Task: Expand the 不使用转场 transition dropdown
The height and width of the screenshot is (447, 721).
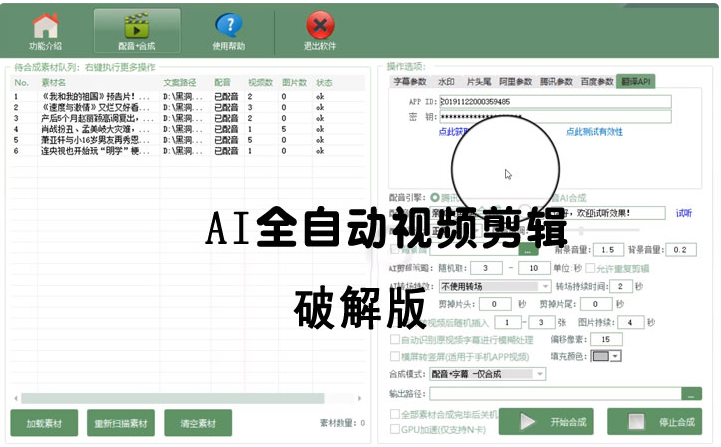Action: 495,287
